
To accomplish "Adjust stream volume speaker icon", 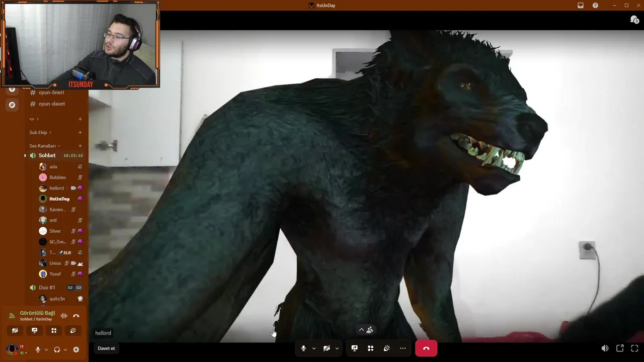I will point(605,348).
